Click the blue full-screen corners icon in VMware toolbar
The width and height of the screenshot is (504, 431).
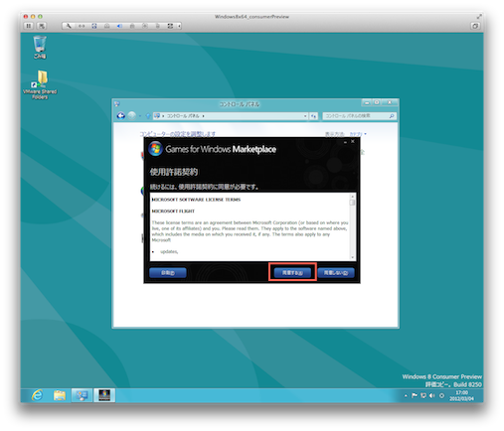[94, 26]
